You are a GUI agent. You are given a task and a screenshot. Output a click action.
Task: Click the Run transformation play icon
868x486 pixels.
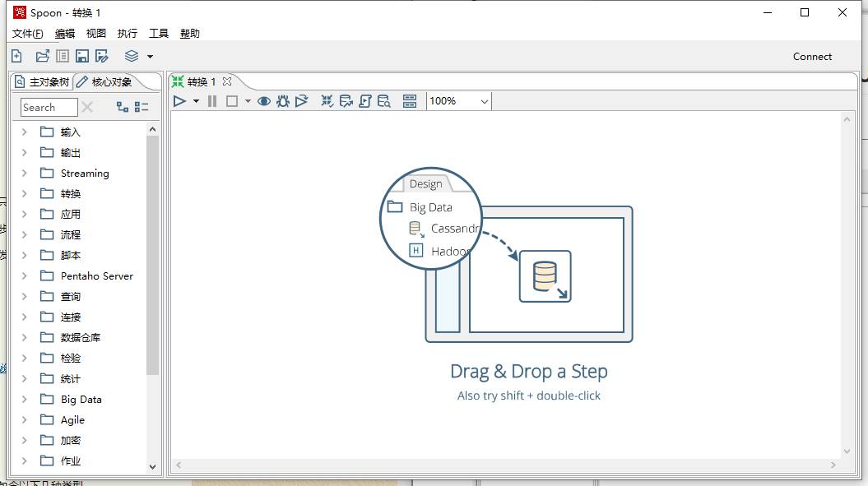pyautogui.click(x=179, y=101)
